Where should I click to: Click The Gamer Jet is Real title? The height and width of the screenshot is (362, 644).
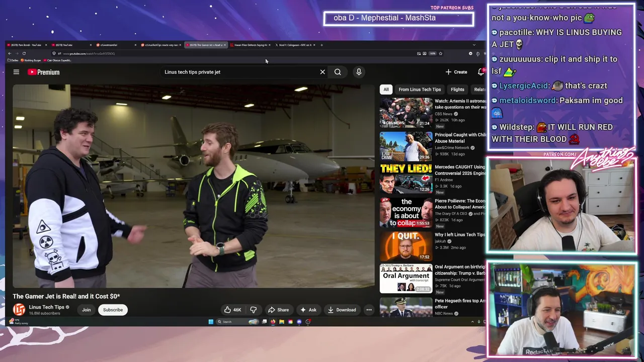click(x=66, y=296)
